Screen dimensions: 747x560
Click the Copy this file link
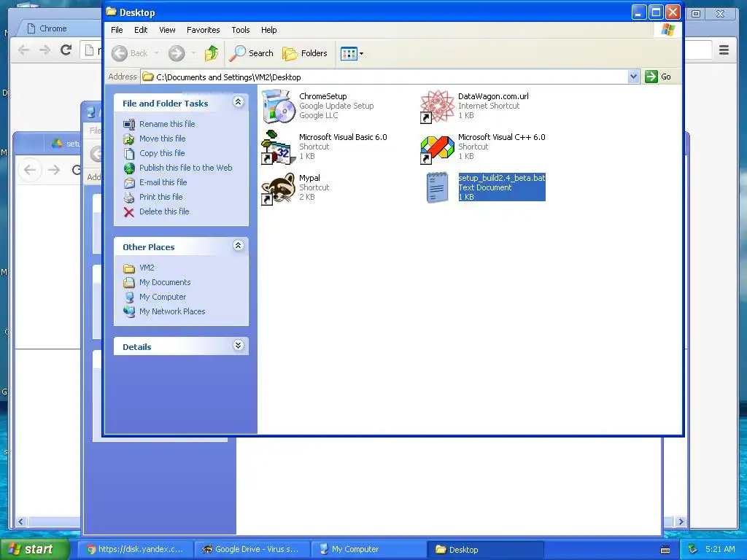point(162,153)
